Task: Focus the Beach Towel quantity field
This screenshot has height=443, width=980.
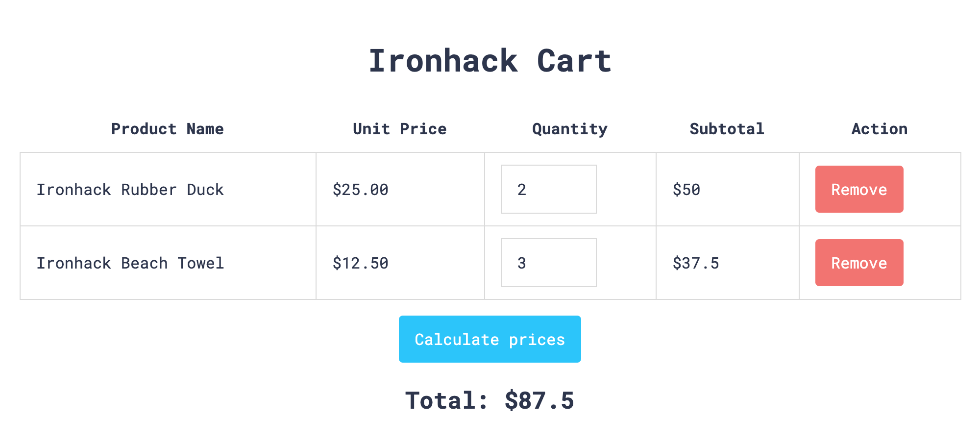Action: point(548,263)
